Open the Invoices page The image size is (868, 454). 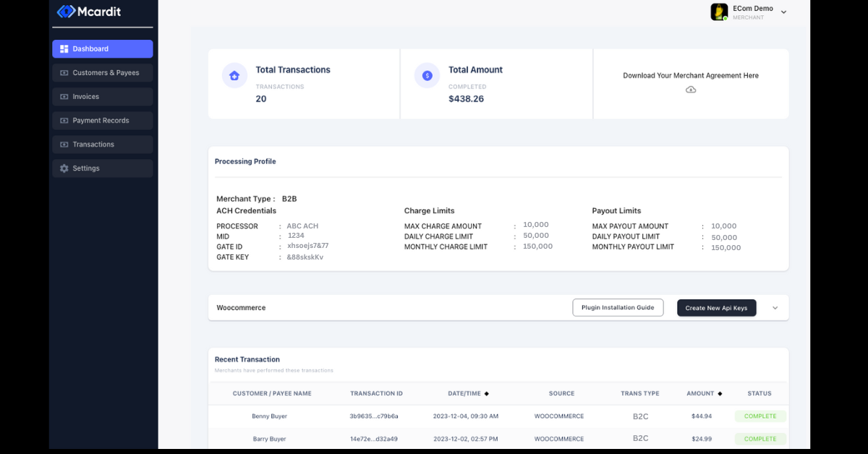[103, 97]
